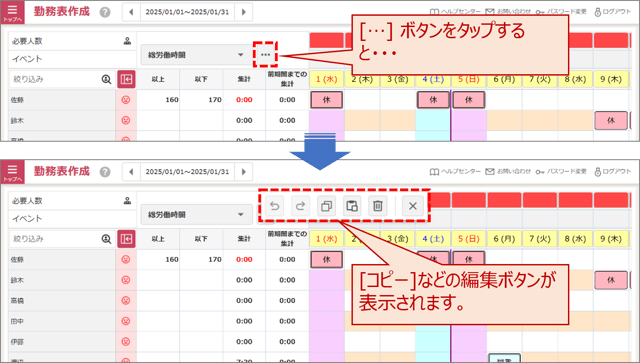Viewport: 640px width, 363px height.
Task: Click the copy icon in edit toolbar
Action: [326, 206]
